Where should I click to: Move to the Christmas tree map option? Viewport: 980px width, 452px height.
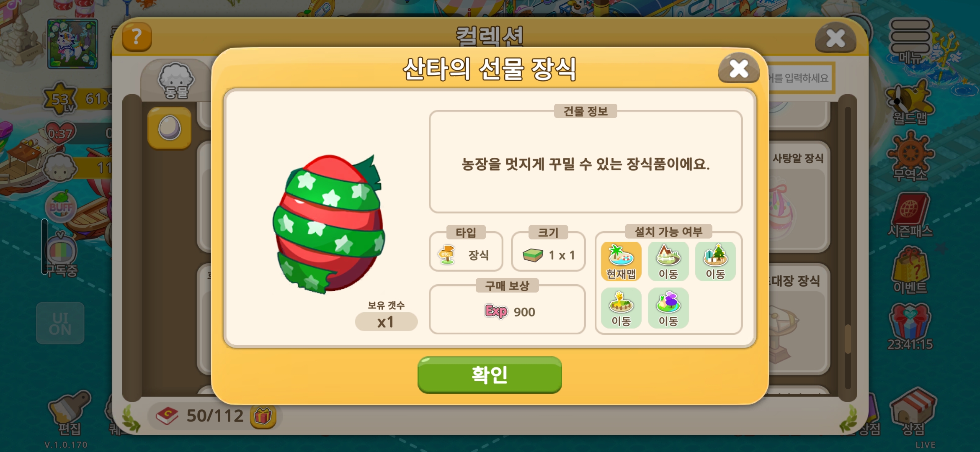(x=715, y=262)
